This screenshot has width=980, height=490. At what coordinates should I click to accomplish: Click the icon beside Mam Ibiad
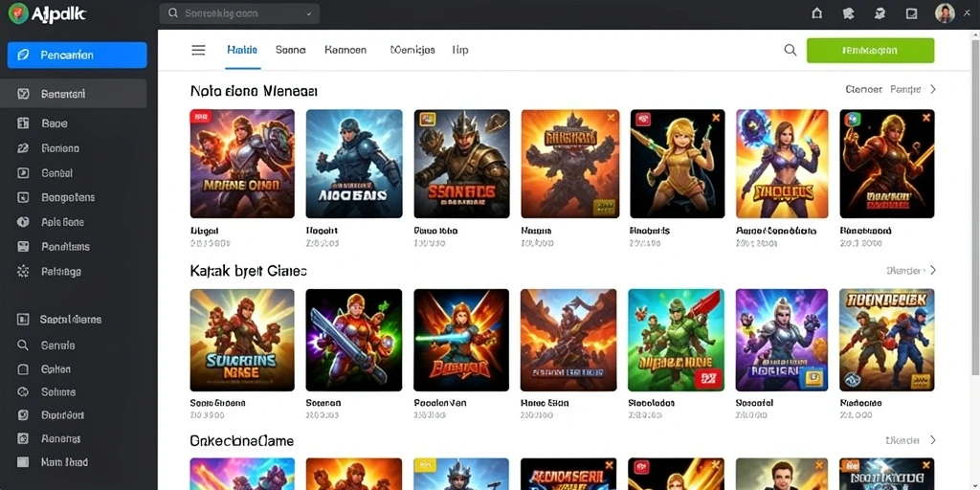(23, 462)
